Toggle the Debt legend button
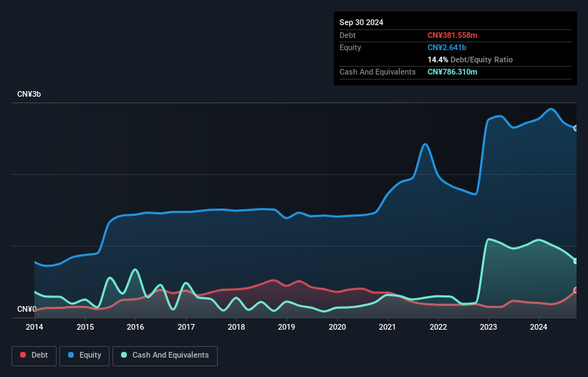 [x=34, y=355]
